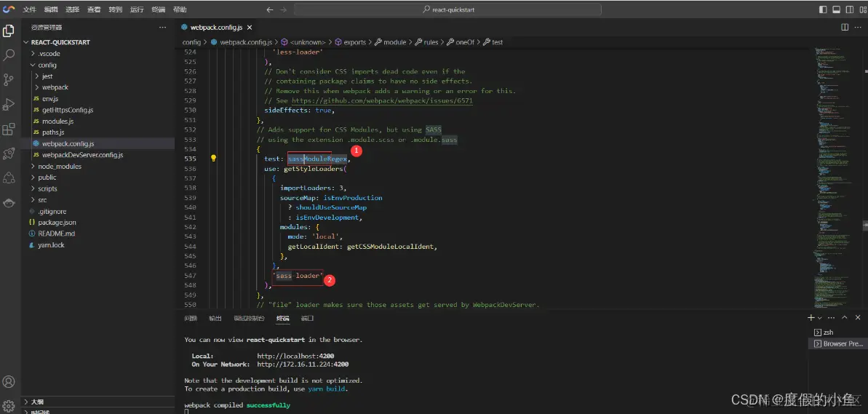This screenshot has height=414, width=868.
Task: Go back with the left arrow
Action: 270,10
